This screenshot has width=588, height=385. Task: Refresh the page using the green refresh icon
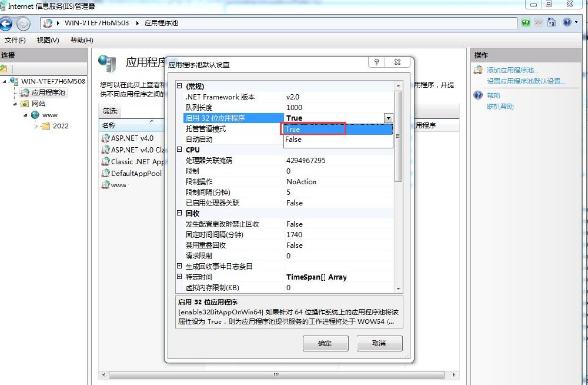pos(525,22)
